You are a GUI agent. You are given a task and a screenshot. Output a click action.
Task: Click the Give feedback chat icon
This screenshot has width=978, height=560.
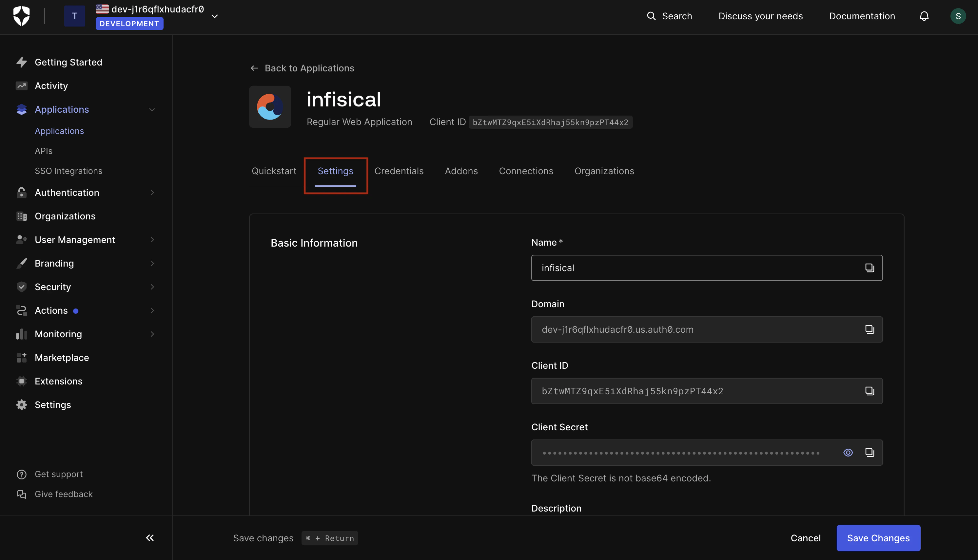[22, 494]
